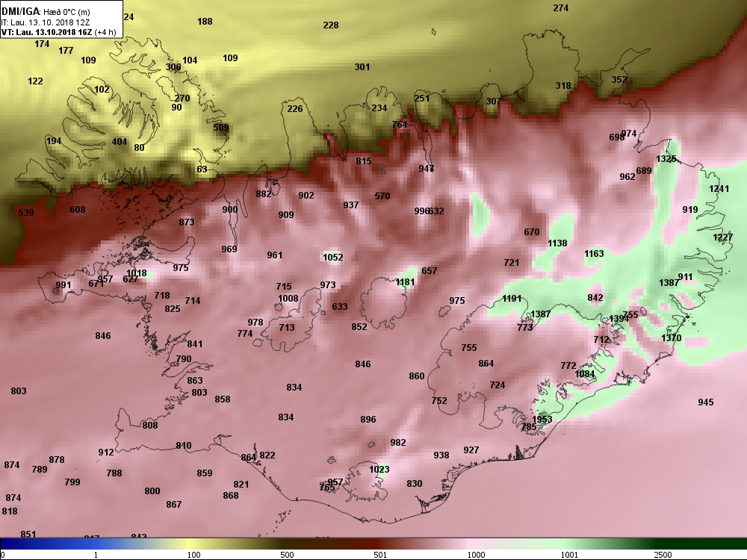Click the 100 label on the color scale
The width and height of the screenshot is (747, 560).
(193, 555)
